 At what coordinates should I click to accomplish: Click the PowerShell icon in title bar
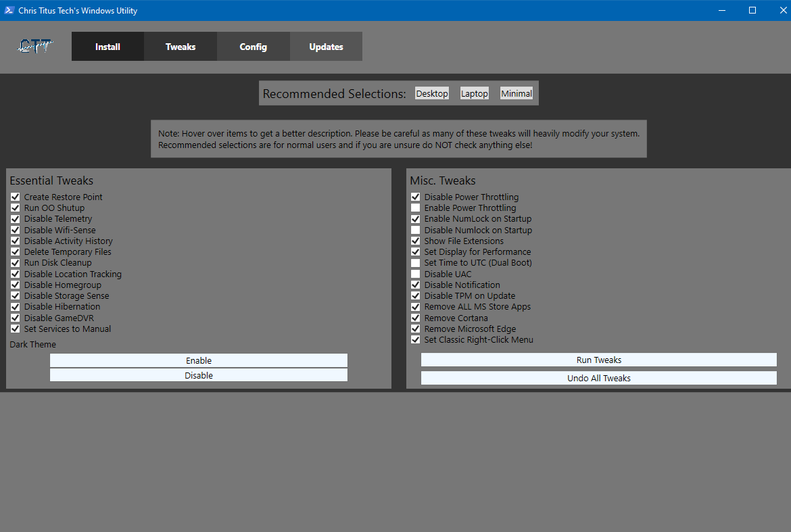[9, 10]
